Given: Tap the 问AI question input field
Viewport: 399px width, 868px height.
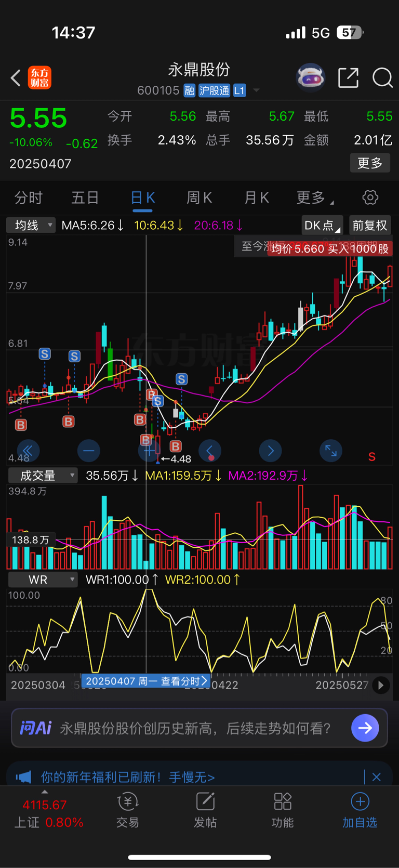Looking at the screenshot, I should click(x=195, y=728).
